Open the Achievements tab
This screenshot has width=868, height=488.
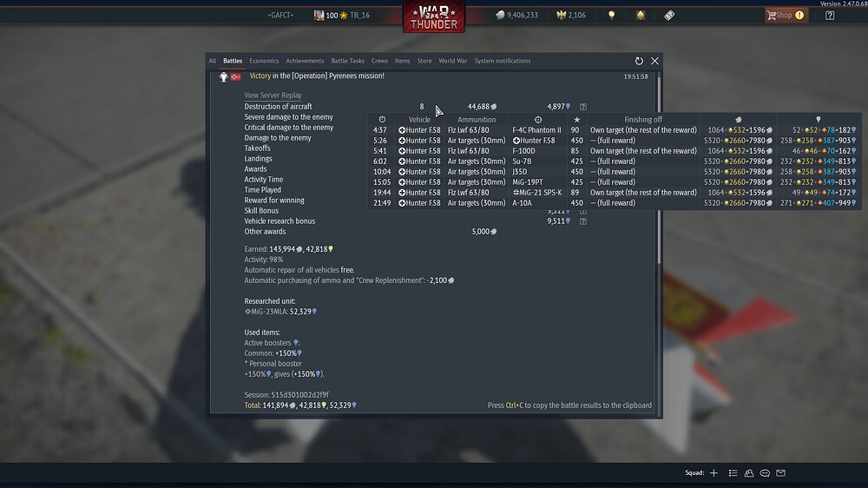305,61
